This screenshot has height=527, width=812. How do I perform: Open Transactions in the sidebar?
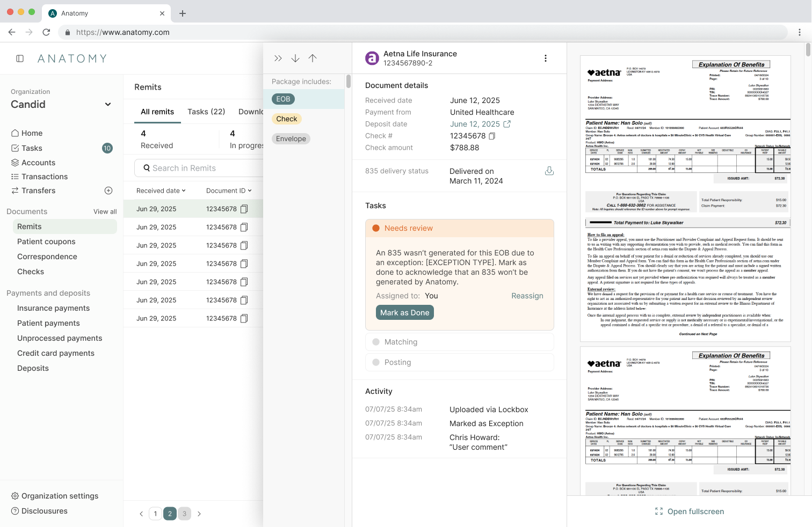pyautogui.click(x=39, y=177)
